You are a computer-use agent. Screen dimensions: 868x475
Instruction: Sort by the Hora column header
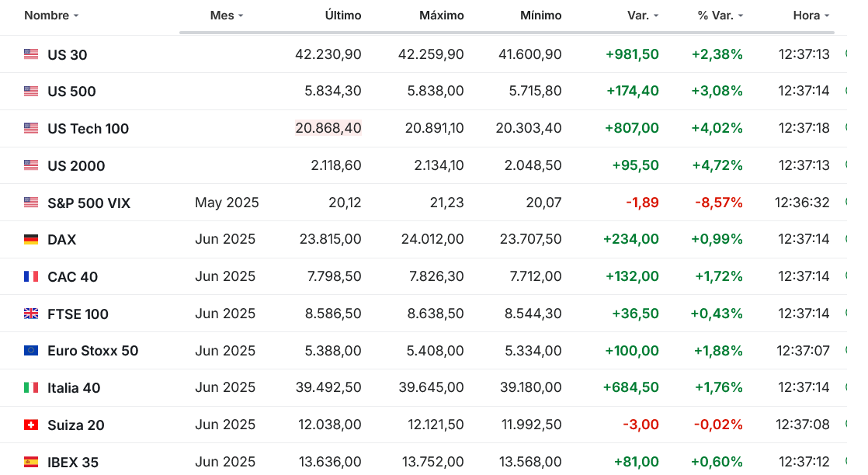pyautogui.click(x=811, y=16)
